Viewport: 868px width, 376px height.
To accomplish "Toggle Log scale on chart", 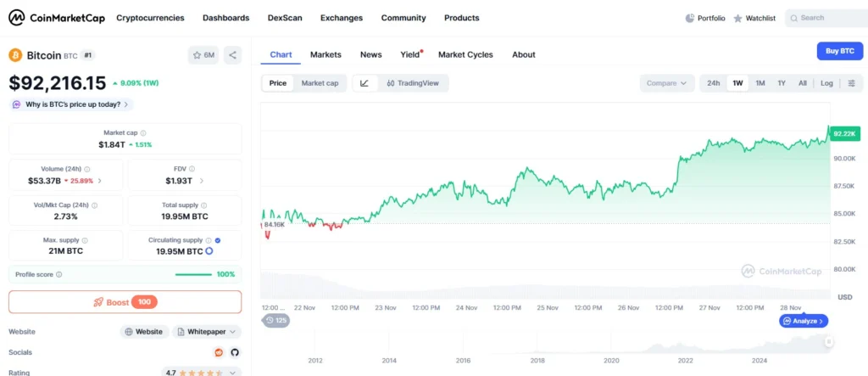I will click(x=826, y=83).
